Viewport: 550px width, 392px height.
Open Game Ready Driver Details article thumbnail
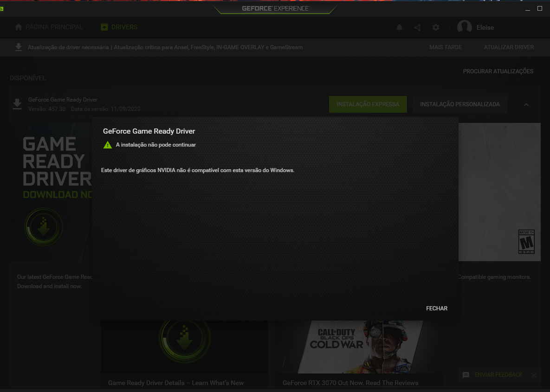[x=184, y=347]
